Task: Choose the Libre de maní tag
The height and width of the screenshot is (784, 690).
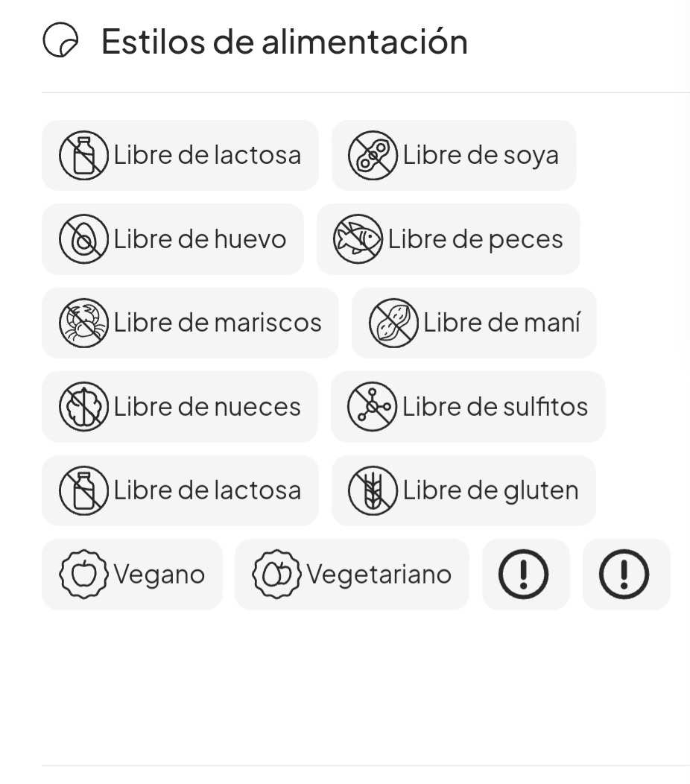Action: pos(474,323)
